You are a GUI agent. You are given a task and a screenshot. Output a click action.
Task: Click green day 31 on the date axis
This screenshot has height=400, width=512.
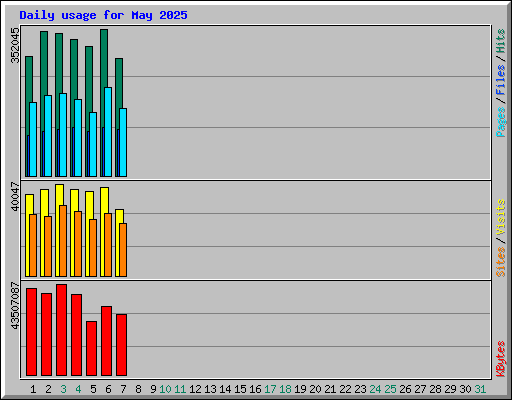coord(480,389)
